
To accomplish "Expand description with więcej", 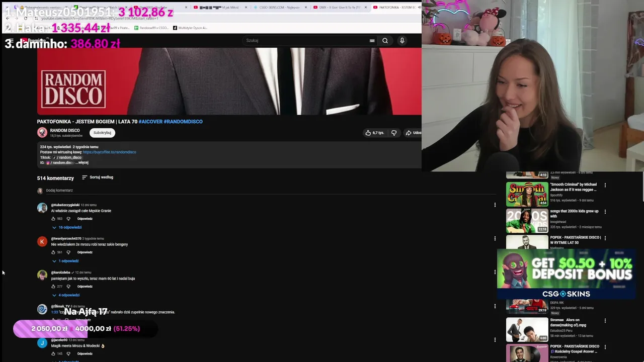I will (83, 163).
